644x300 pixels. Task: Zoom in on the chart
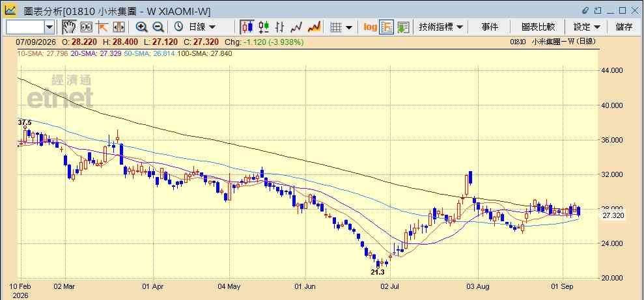(142, 27)
